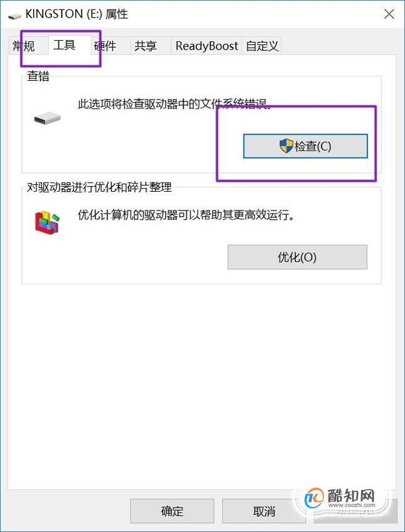This screenshot has height=532, width=405.
Task: Click the drive optimization description text
Action: (186, 215)
